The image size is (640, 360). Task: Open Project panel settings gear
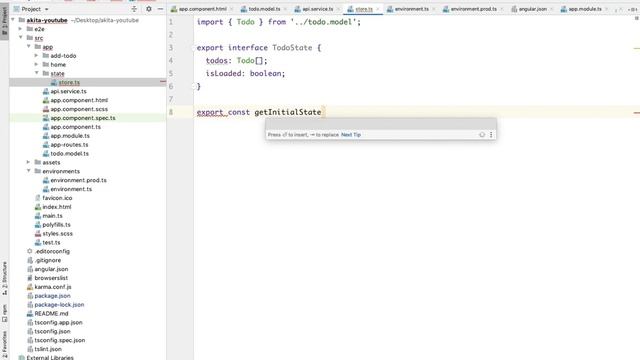coord(149,9)
